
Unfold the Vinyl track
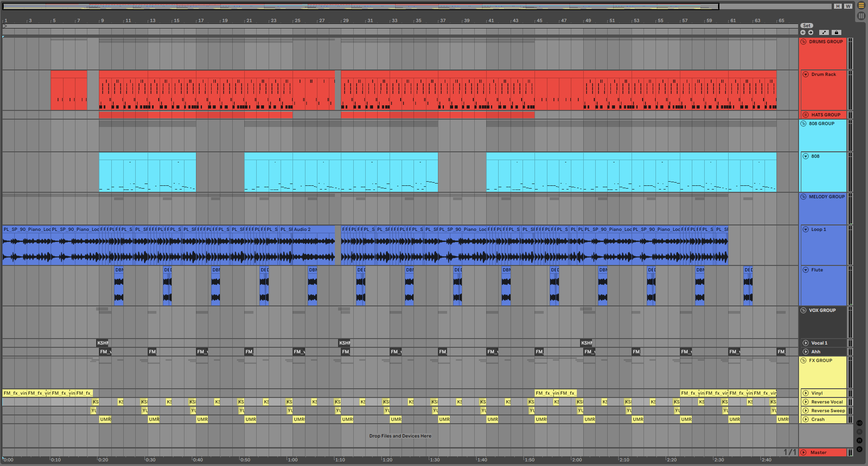click(805, 393)
